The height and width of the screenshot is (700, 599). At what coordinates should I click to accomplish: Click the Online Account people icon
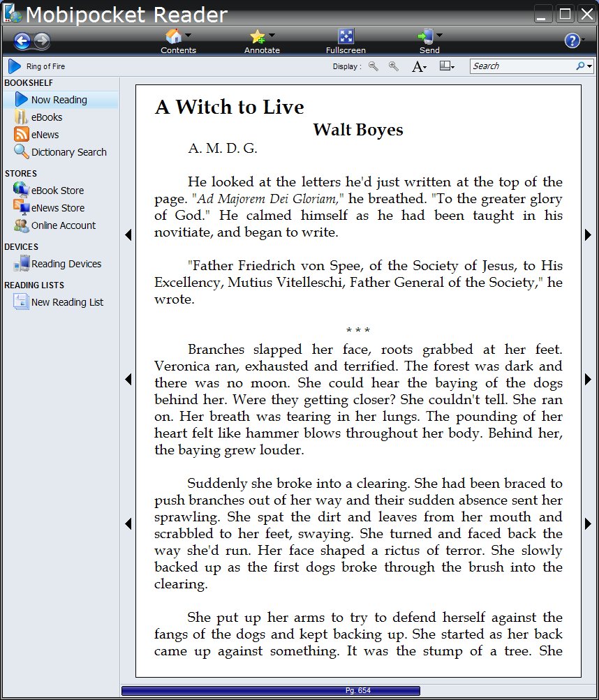tap(21, 225)
